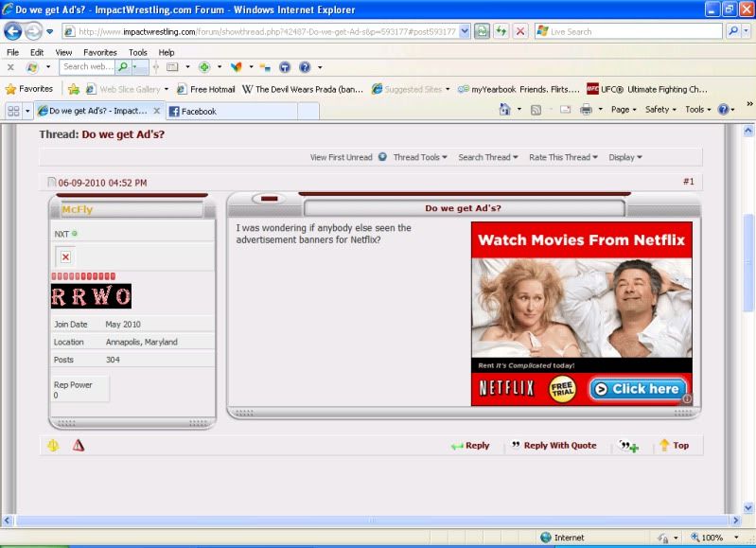The image size is (756, 548).
Task: Click the command bar Help icon
Action: point(723,110)
